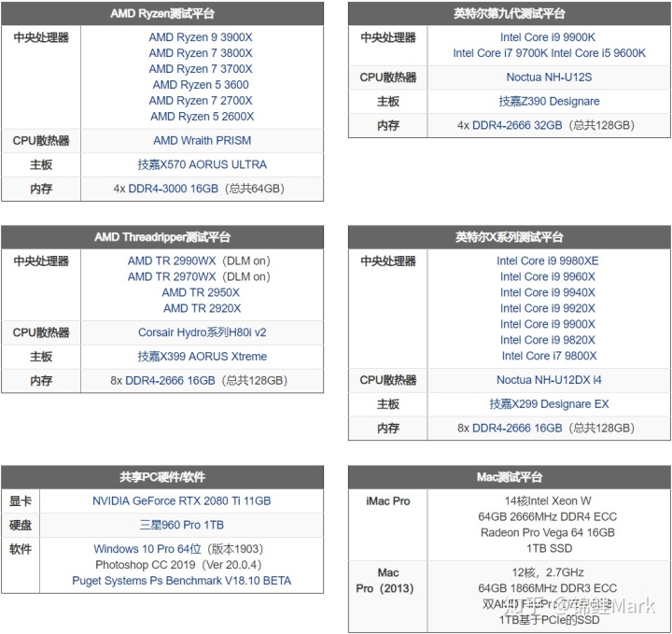Select the Photoshop CC 2019 text

pyautogui.click(x=146, y=565)
